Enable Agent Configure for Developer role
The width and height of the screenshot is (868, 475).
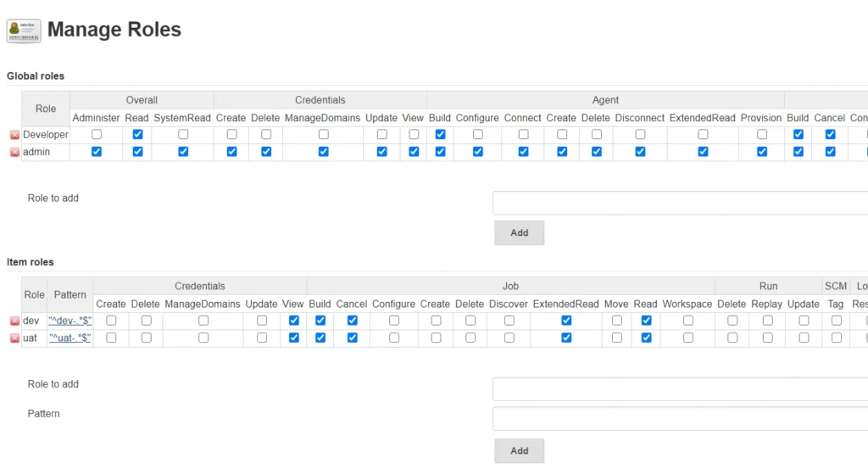click(x=478, y=134)
